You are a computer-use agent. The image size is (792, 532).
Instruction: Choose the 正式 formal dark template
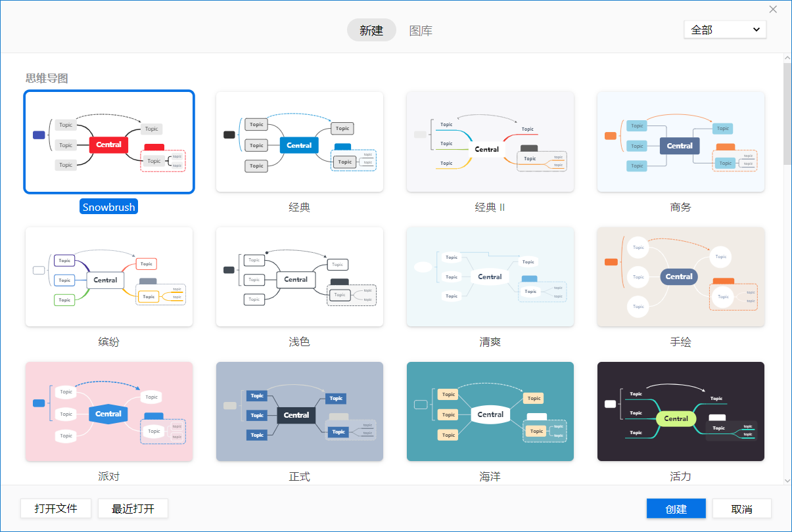(x=299, y=411)
